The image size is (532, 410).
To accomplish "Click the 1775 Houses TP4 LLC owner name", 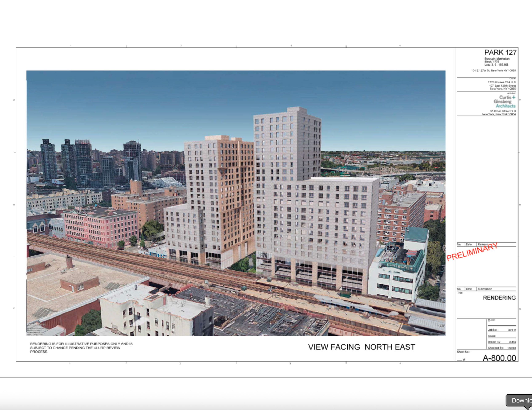I will [501, 82].
